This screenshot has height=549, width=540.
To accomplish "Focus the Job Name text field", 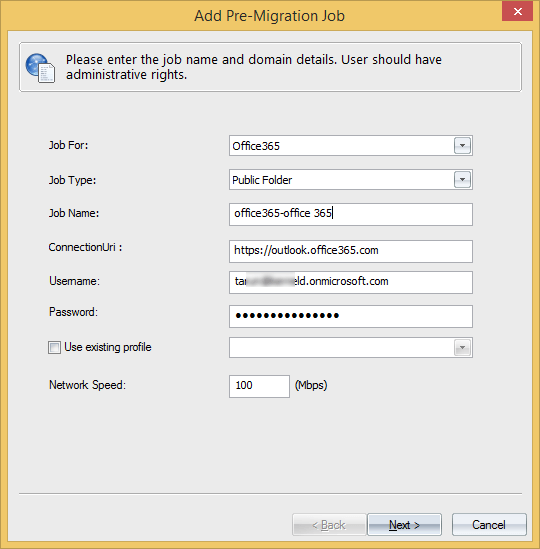I will coord(351,214).
